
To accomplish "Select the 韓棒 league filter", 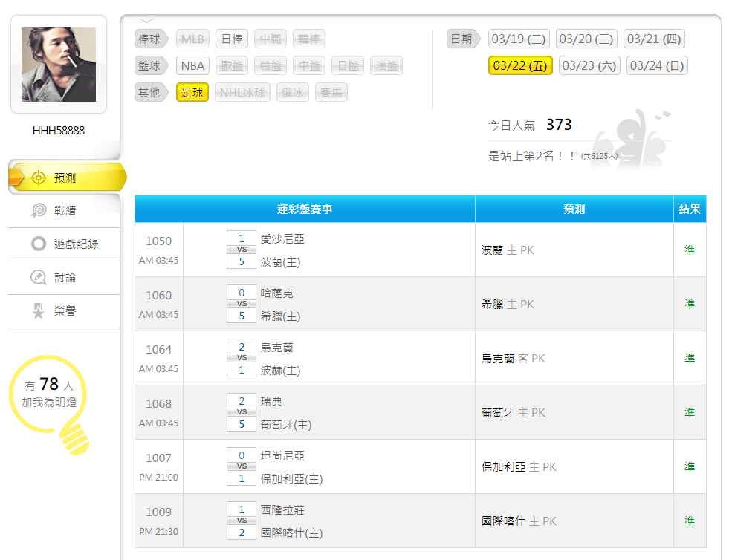I will 309,39.
